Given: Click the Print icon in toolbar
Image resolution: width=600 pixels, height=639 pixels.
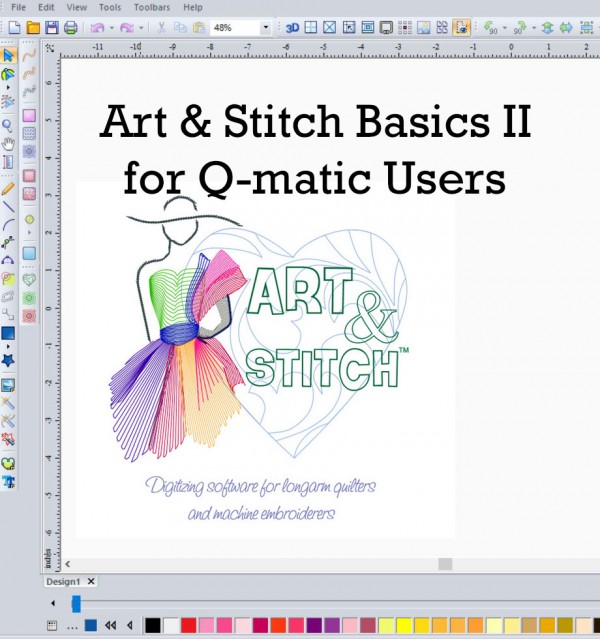Looking at the screenshot, I should [x=70, y=28].
